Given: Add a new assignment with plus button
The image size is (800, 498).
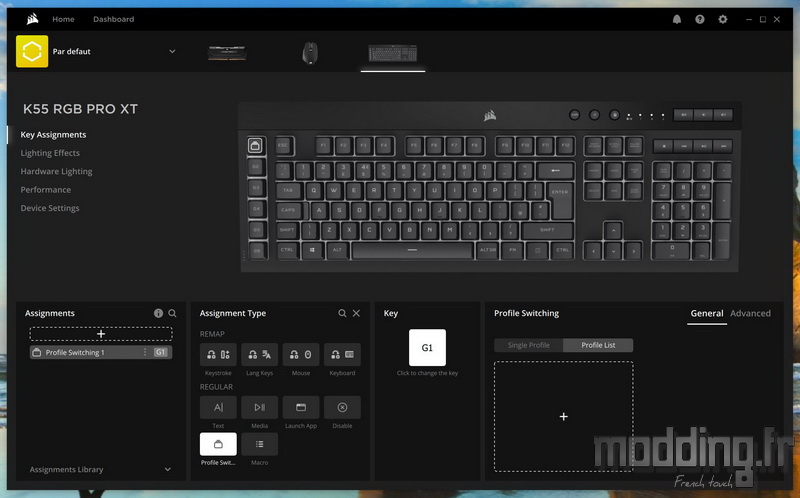Looking at the screenshot, I should [101, 334].
